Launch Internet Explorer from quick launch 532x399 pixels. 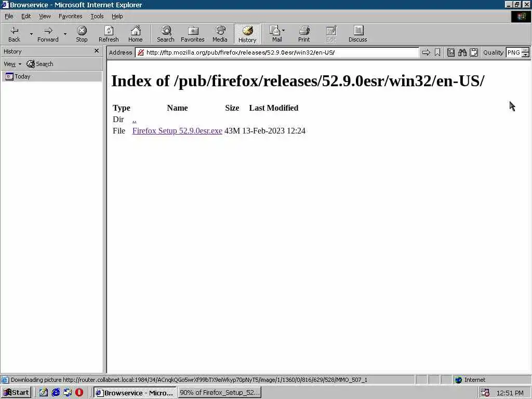click(x=56, y=393)
